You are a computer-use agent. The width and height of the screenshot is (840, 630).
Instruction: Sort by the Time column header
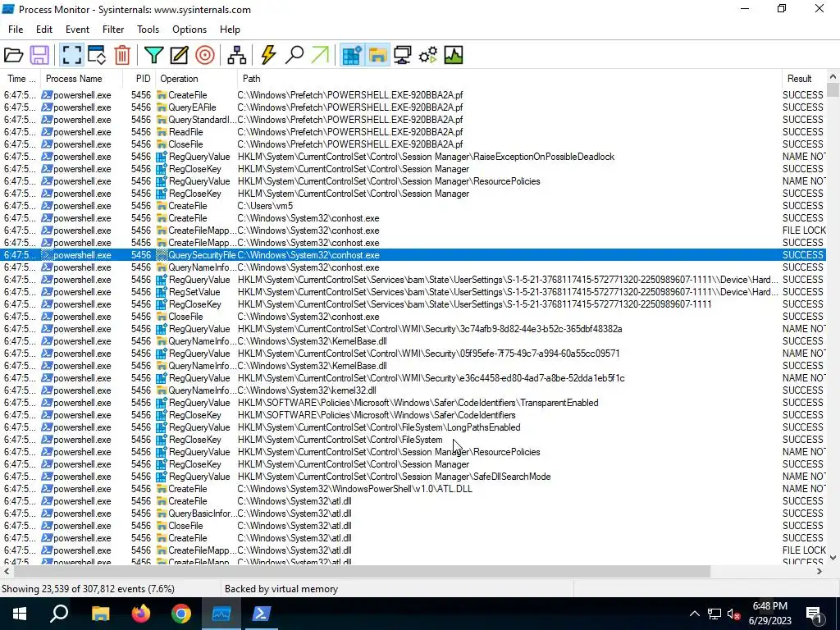pos(21,78)
